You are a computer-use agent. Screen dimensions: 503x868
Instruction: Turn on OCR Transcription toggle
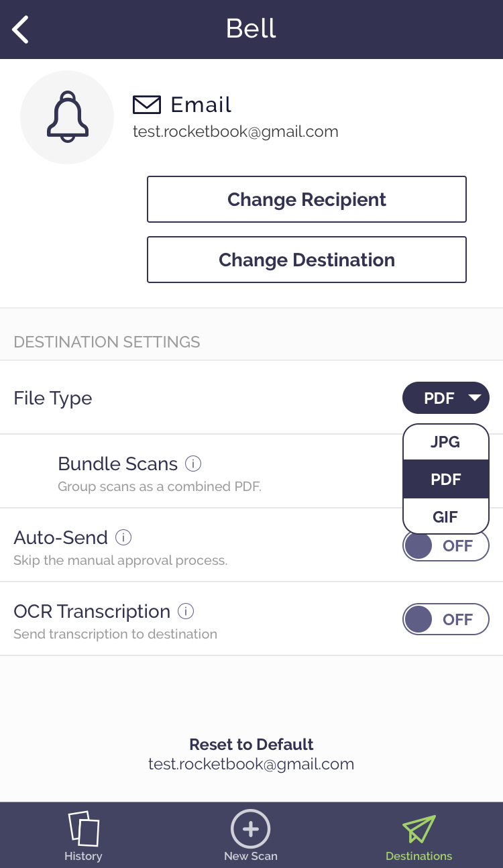(x=446, y=619)
